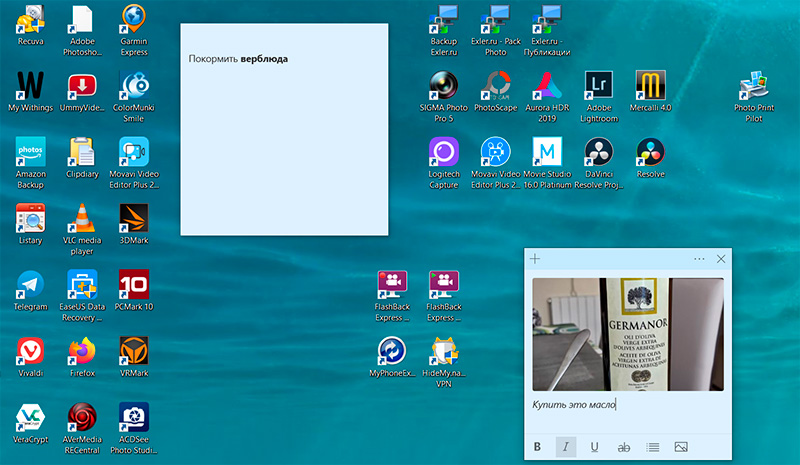This screenshot has height=465, width=800.
Task: Select the VLC media player icon
Action: [82, 219]
